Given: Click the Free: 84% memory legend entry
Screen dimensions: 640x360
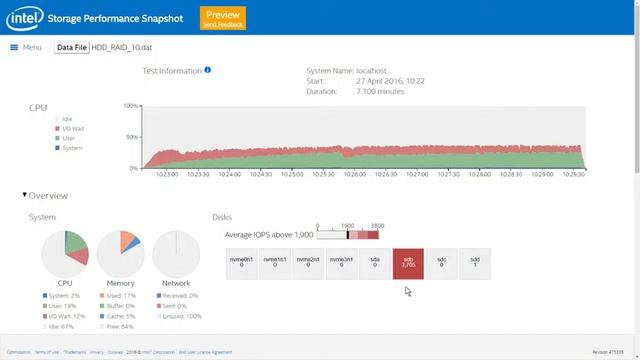Looking at the screenshot, I should coord(117,327).
